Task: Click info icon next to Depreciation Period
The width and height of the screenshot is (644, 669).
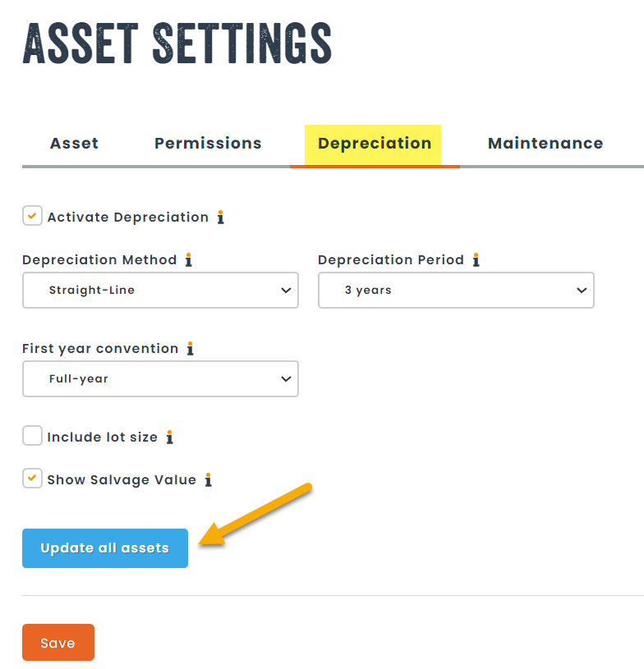Action: point(476,260)
